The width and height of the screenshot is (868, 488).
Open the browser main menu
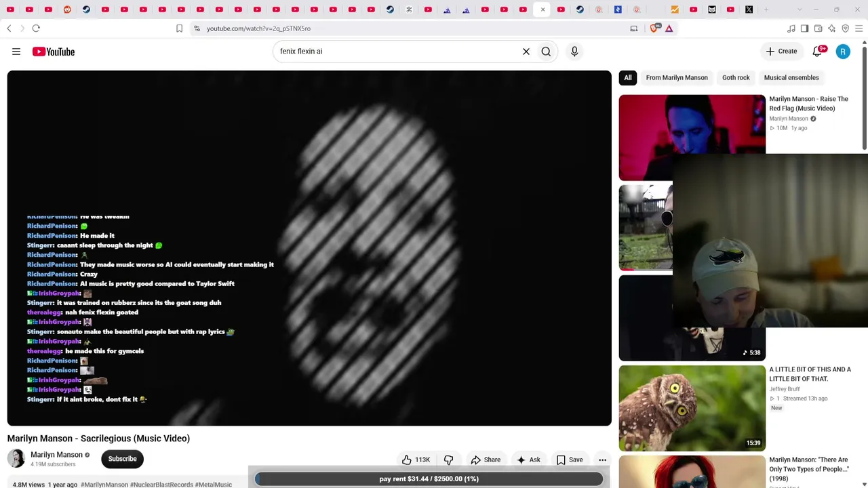pos(859,28)
